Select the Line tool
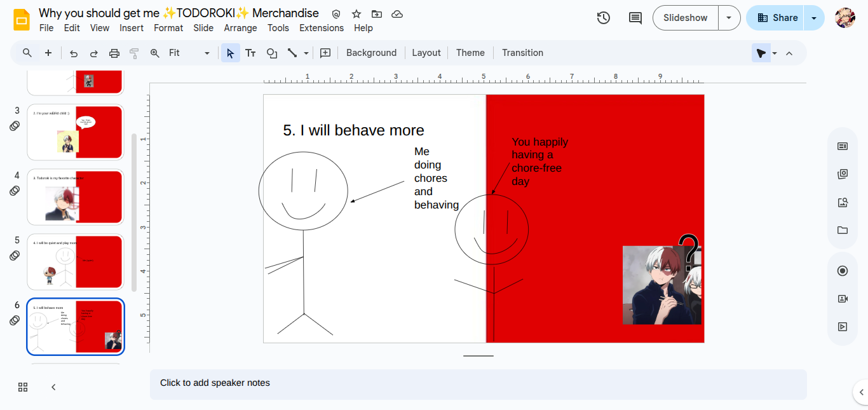The height and width of the screenshot is (410, 868). 292,53
